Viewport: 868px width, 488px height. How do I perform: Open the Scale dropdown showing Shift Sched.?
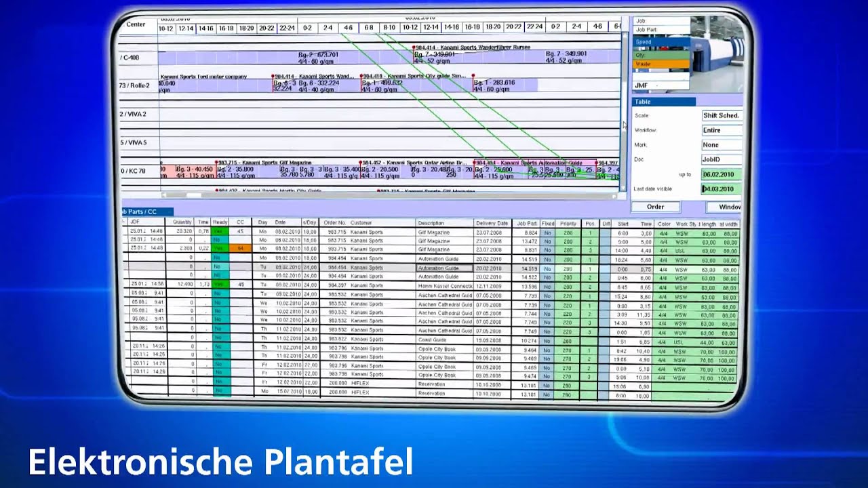click(x=722, y=115)
